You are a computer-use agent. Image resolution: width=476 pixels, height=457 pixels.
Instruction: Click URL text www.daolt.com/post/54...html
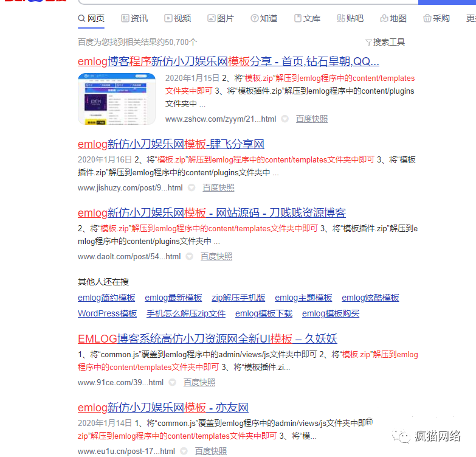pos(129,257)
